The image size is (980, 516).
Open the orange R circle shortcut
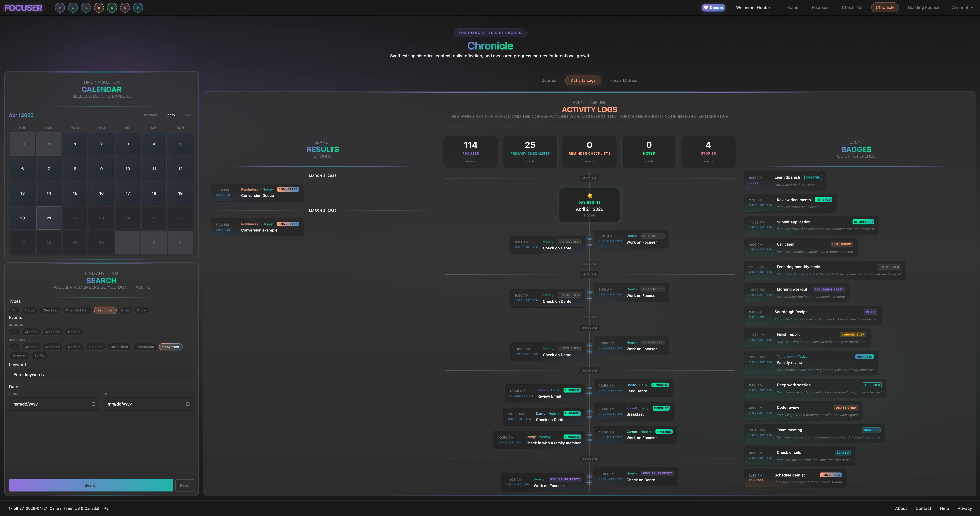click(99, 8)
